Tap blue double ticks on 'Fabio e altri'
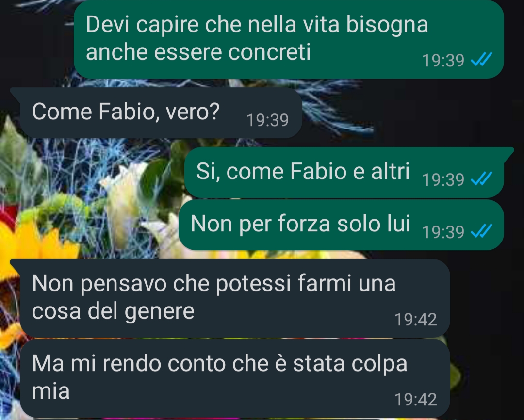The width and height of the screenshot is (524, 420). (x=481, y=178)
